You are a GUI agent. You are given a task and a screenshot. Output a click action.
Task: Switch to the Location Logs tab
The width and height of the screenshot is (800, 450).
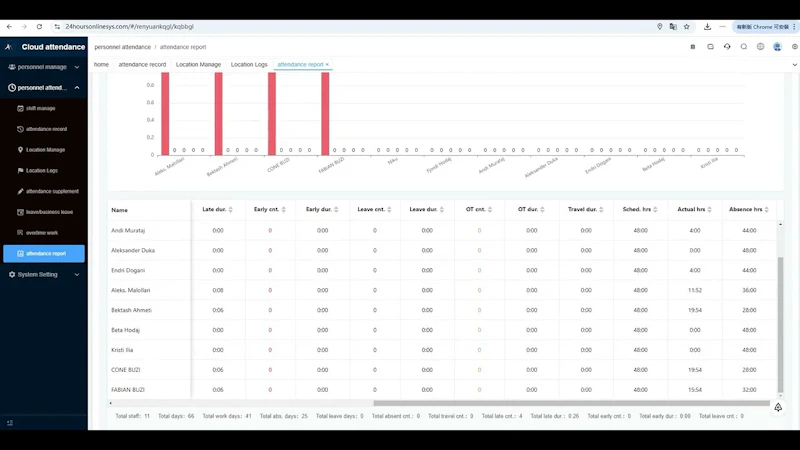[249, 64]
